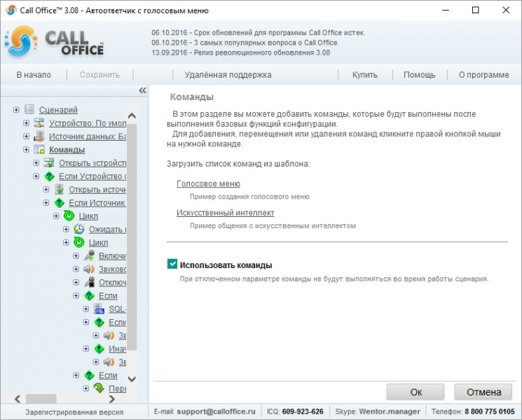Click the Звуковое speaker icon
The width and height of the screenshot is (522, 420).
coord(89,269)
